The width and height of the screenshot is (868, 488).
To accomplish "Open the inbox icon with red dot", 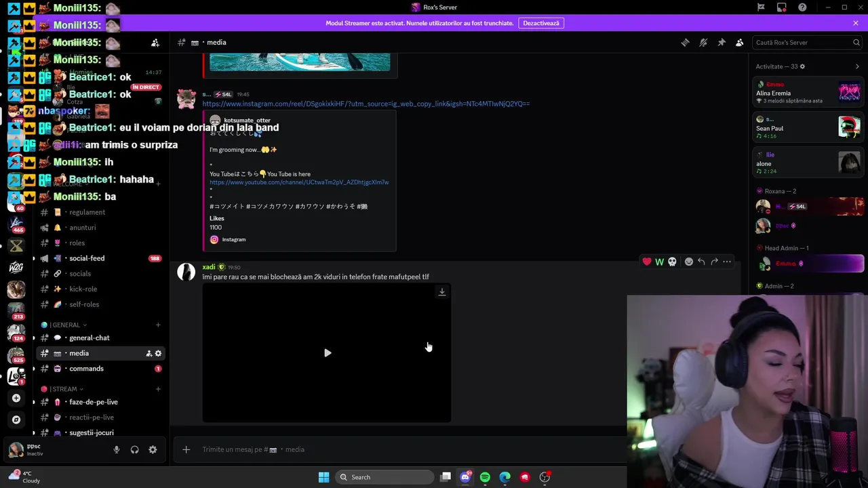I will pyautogui.click(x=782, y=7).
